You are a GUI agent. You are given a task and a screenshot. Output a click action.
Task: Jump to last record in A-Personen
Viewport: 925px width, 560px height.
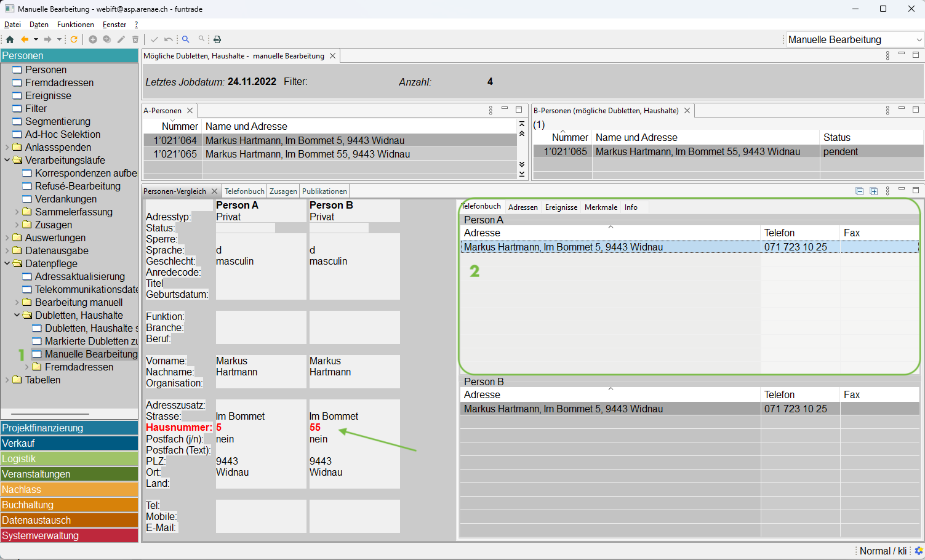522,174
